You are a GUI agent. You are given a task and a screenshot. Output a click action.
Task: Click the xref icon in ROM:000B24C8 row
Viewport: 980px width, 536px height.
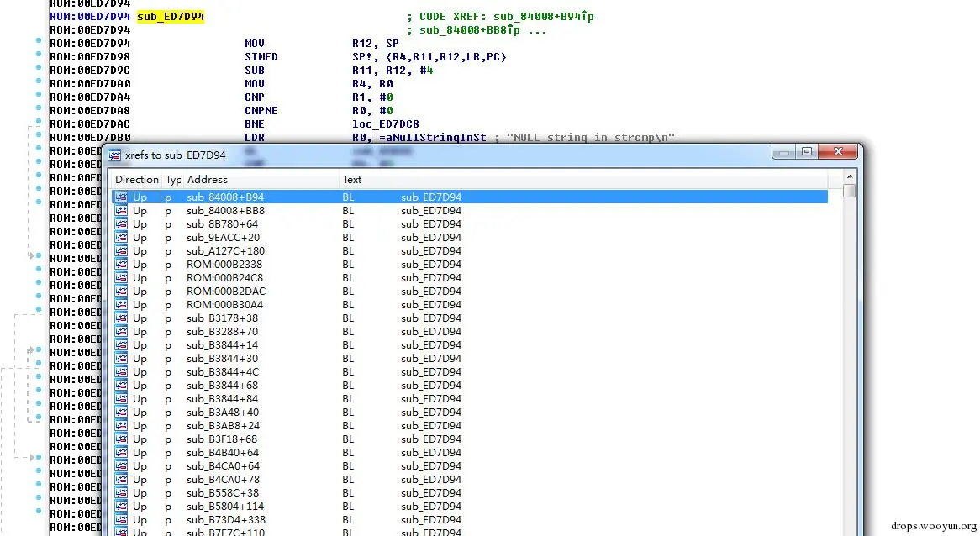click(121, 277)
